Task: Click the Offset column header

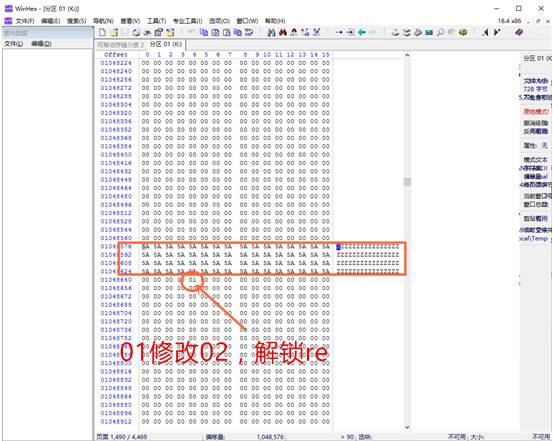Action: tap(116, 55)
